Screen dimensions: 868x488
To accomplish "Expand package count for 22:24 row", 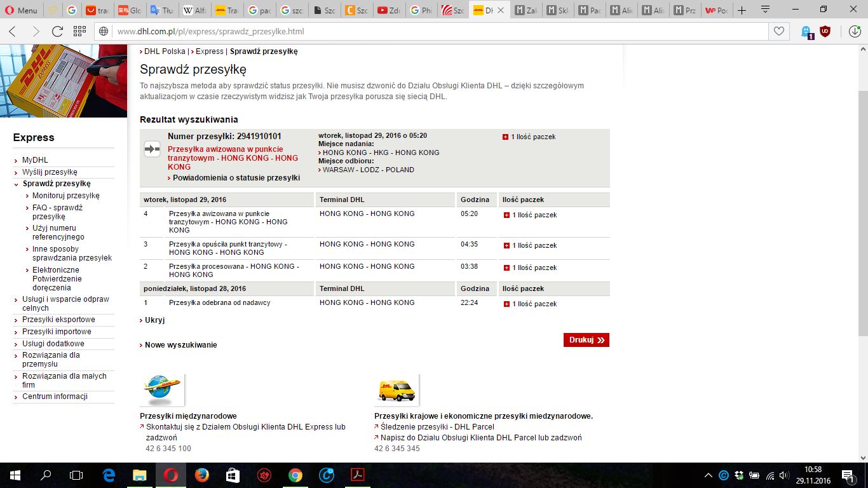I will pyautogui.click(x=506, y=304).
